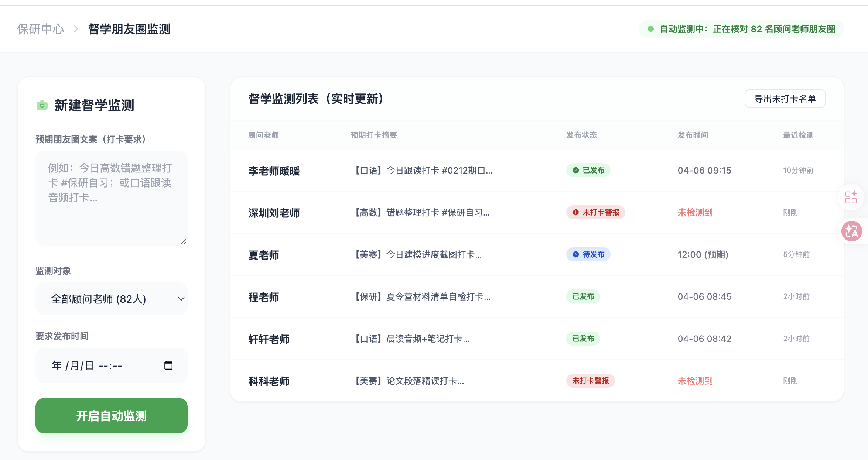Select teacher name 夏老师

(264, 255)
